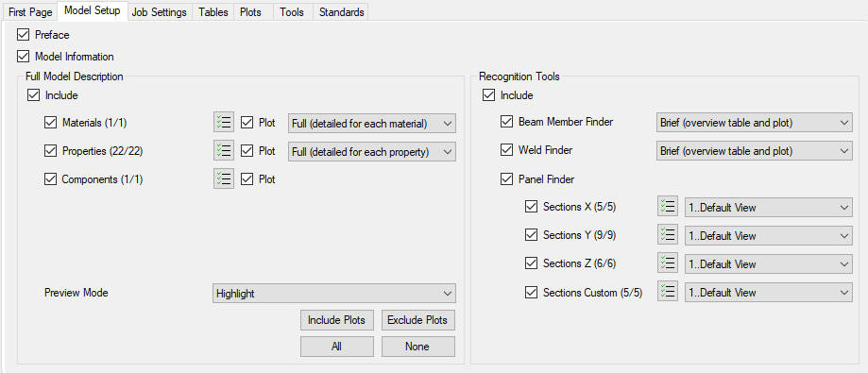Click the Full Model Description group title
This screenshot has height=373, width=868.
click(75, 76)
